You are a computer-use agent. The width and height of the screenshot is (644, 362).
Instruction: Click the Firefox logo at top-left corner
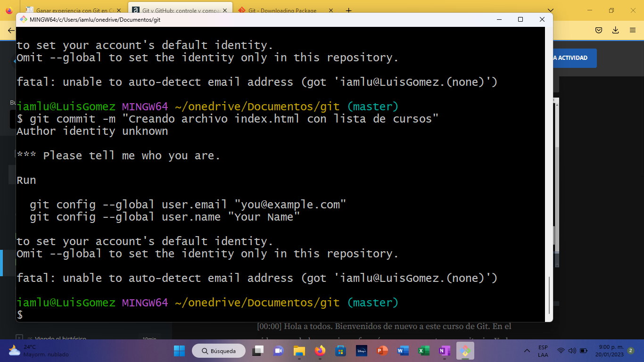[10, 10]
